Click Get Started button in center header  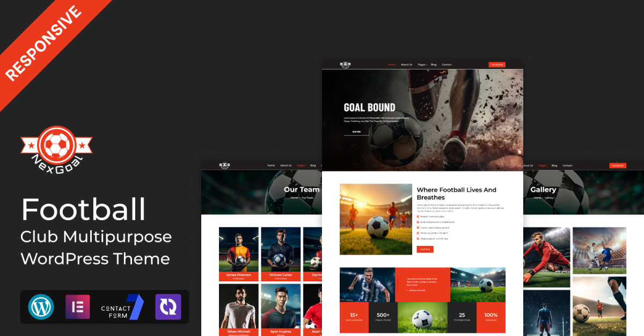click(x=497, y=65)
